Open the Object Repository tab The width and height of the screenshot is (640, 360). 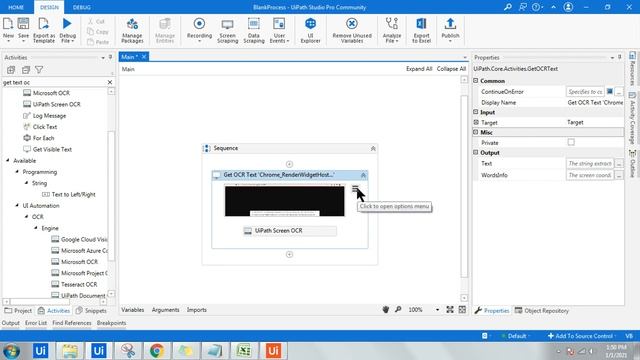[x=542, y=311]
